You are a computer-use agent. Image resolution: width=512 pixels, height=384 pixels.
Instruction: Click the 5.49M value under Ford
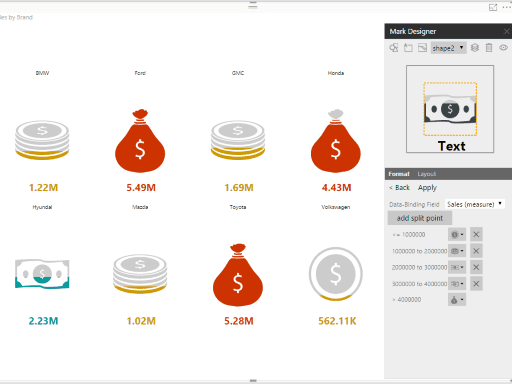pos(141,188)
